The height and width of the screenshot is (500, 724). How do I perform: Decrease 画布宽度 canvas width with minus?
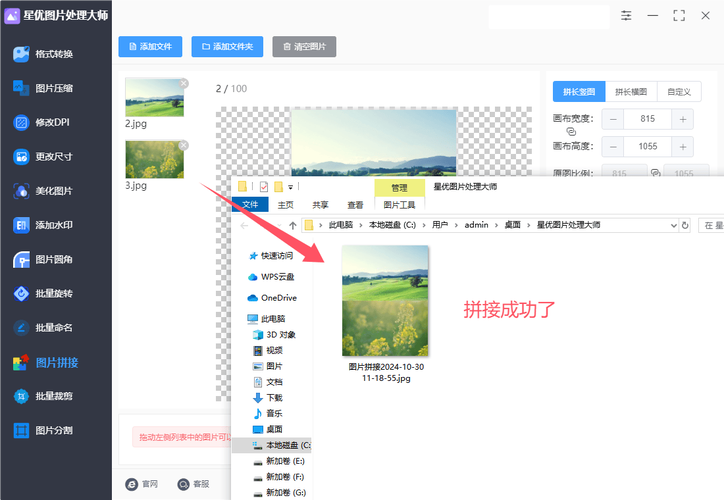(613, 119)
